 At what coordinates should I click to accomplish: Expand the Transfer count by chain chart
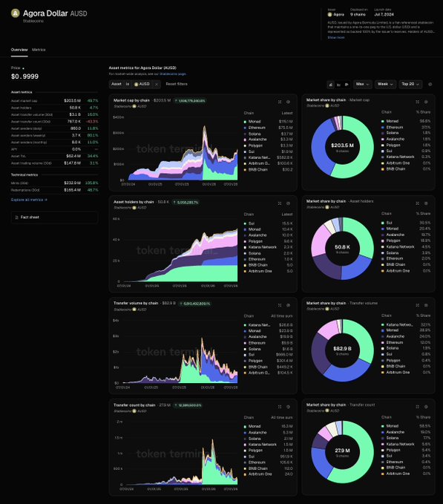[280, 407]
